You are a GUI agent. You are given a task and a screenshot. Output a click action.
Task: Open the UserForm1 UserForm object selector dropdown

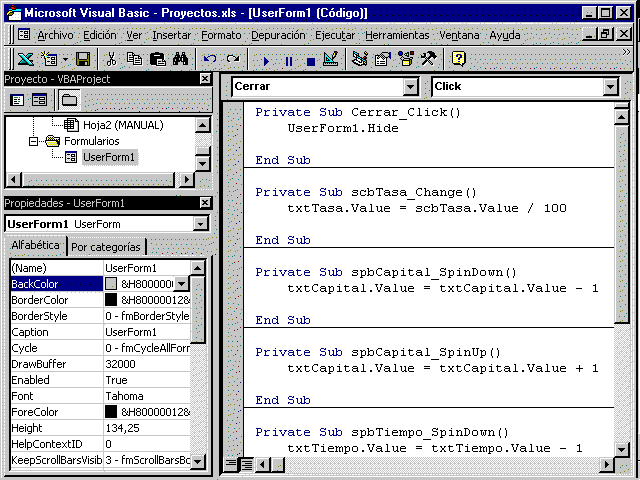click(x=200, y=224)
